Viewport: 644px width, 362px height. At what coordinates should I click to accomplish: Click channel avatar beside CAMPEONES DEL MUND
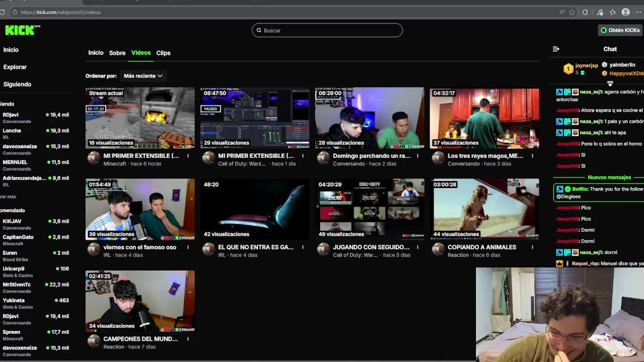pyautogui.click(x=94, y=341)
